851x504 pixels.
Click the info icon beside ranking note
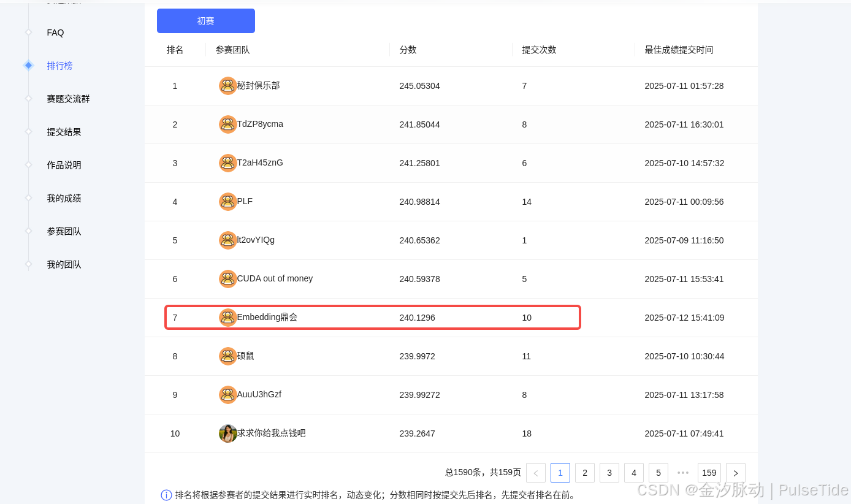[166, 495]
